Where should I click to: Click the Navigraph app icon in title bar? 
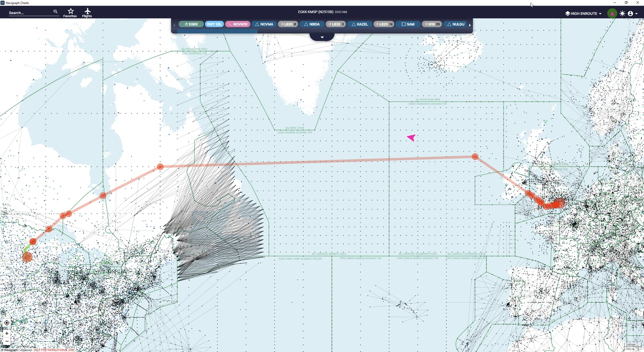pyautogui.click(x=3, y=3)
